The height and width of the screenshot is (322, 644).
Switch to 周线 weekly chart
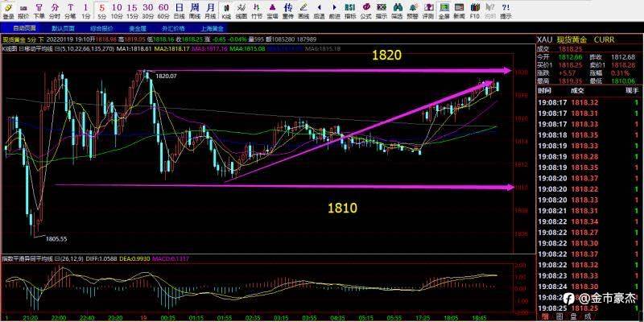(x=194, y=11)
